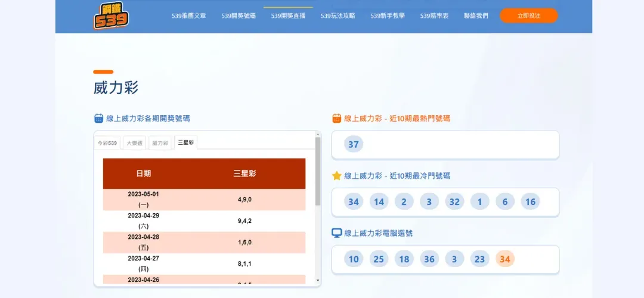
Task: Click the cold number ball 2
Action: [404, 201]
